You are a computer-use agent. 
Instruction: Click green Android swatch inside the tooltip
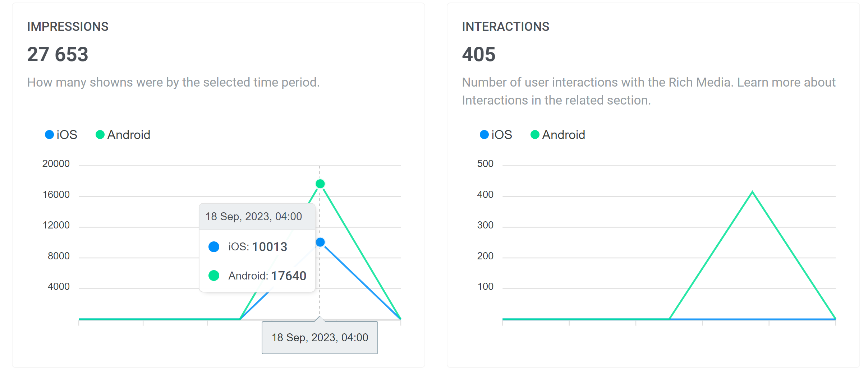(x=214, y=276)
